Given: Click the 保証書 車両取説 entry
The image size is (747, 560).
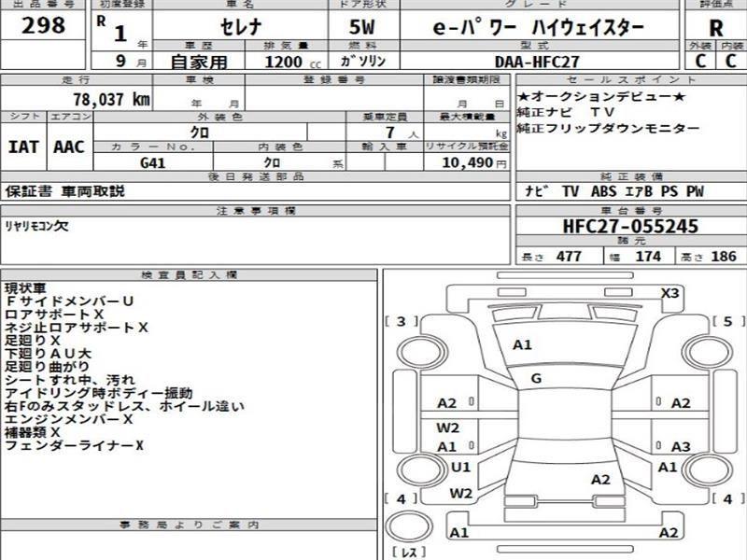Looking at the screenshot, I should pyautogui.click(x=65, y=191).
